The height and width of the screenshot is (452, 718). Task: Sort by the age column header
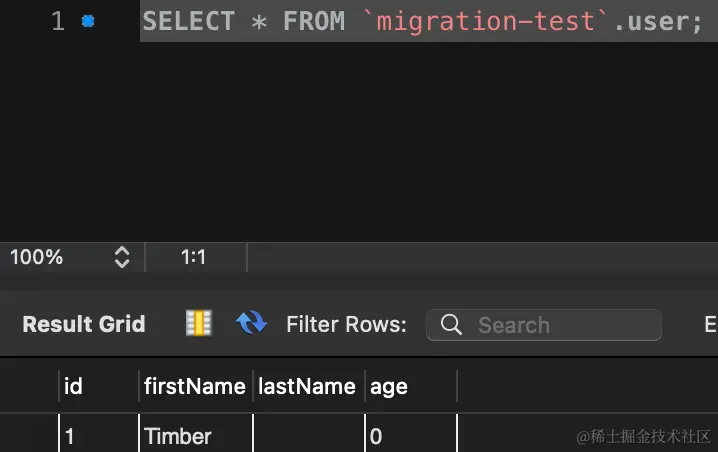(411, 387)
